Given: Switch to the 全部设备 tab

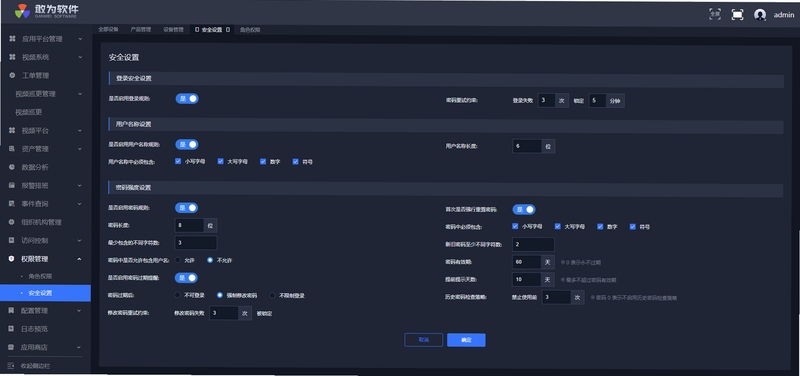Looking at the screenshot, I should coord(108,30).
